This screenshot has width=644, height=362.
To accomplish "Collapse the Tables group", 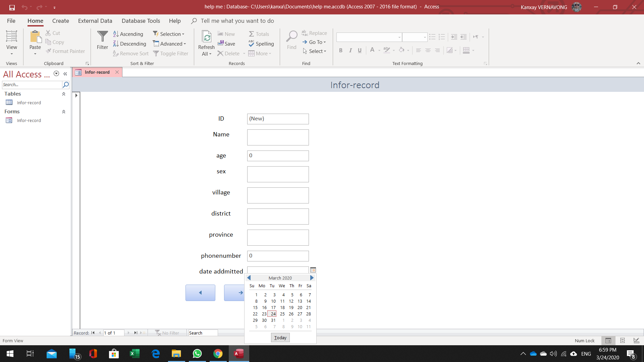I will pos(63,94).
